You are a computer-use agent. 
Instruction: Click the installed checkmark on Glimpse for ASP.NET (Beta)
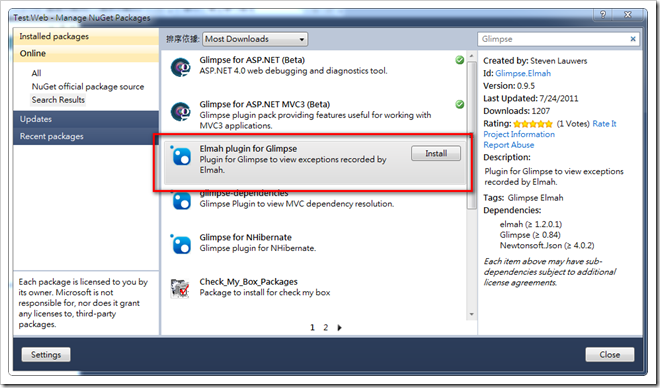click(x=460, y=60)
